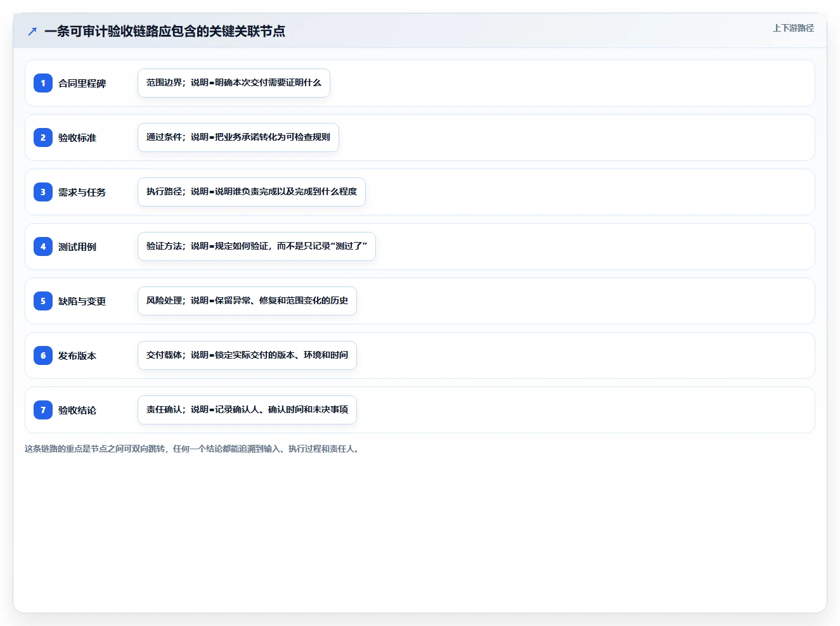Open the 验证方法 description chip
Viewport: 840px width, 626px height.
[257, 246]
